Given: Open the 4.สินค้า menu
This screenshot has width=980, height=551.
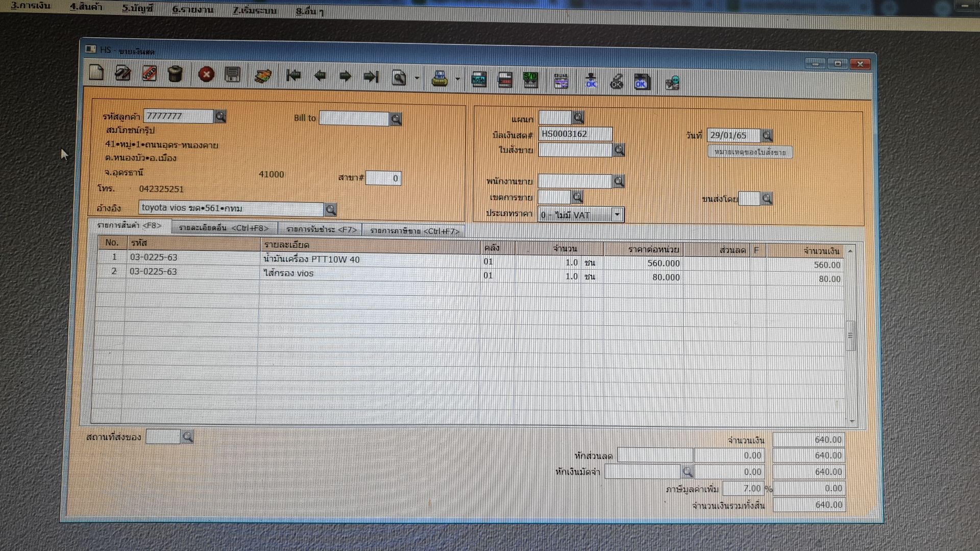Looking at the screenshot, I should pyautogui.click(x=86, y=7).
